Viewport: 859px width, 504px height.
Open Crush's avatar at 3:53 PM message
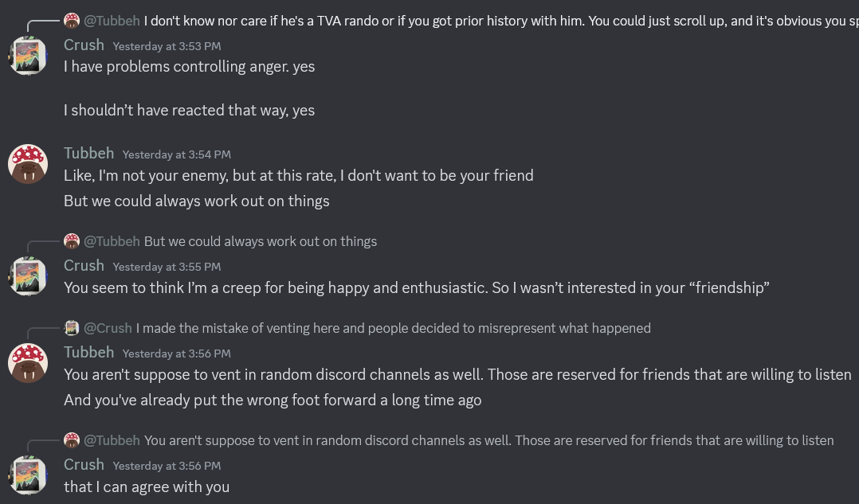(x=28, y=55)
